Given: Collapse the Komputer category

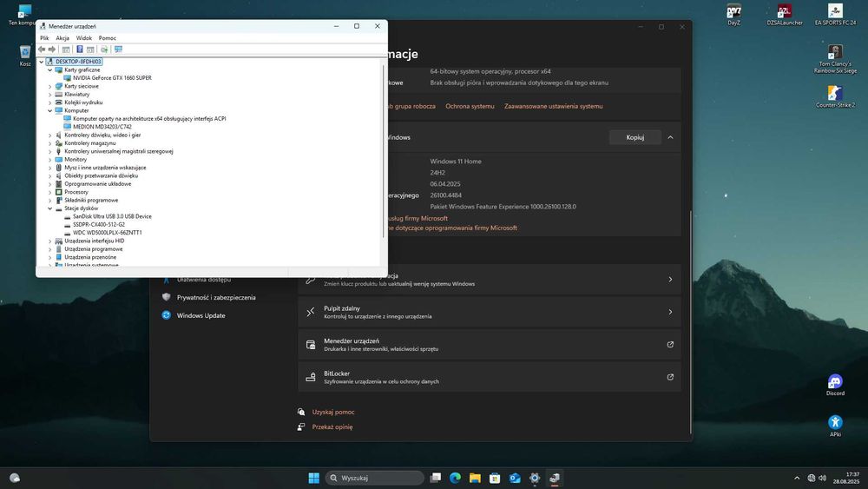Looking at the screenshot, I should (x=49, y=111).
